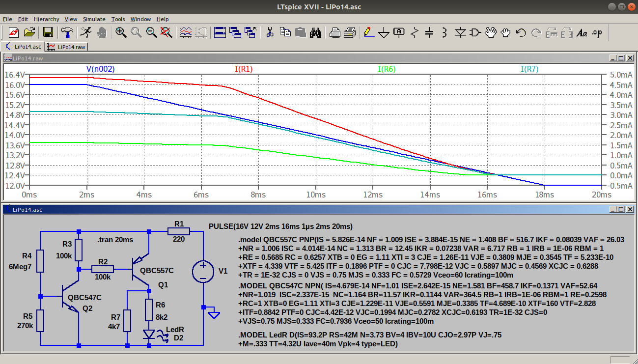Select the PULSE source definition text
638x364 pixels.
280,226
